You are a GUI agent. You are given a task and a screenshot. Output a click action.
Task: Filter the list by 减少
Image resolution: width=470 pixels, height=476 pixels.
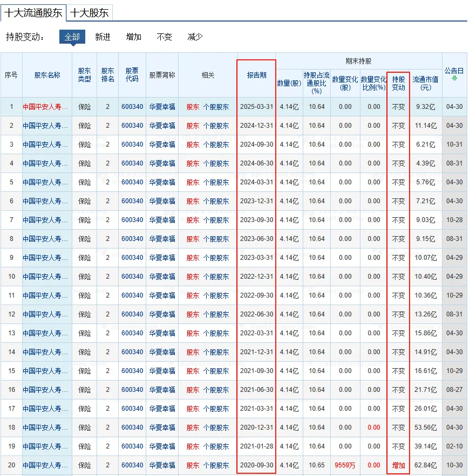(x=195, y=37)
